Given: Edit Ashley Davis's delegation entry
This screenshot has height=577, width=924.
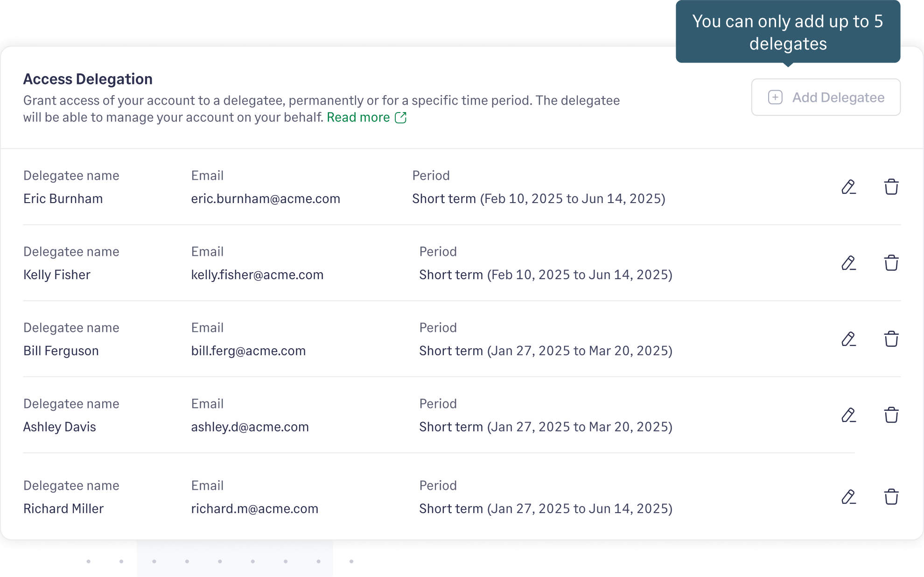Looking at the screenshot, I should point(849,415).
